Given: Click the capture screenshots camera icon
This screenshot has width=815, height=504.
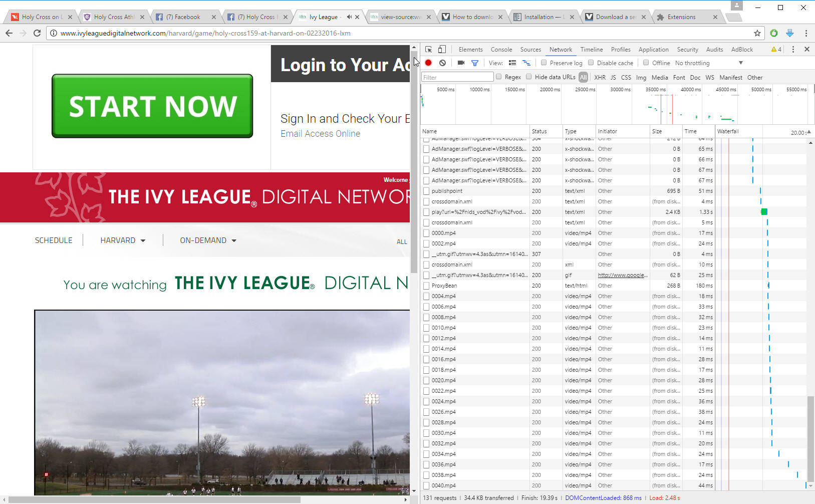Looking at the screenshot, I should 461,63.
